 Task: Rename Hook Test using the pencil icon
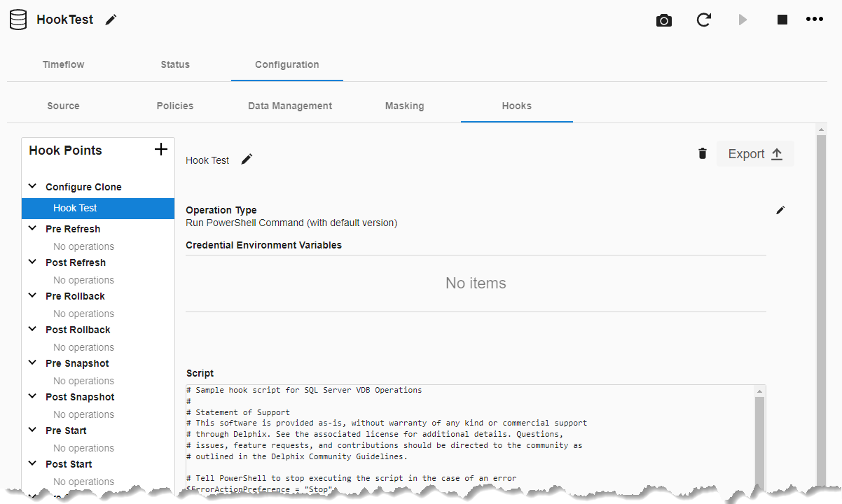(x=247, y=160)
